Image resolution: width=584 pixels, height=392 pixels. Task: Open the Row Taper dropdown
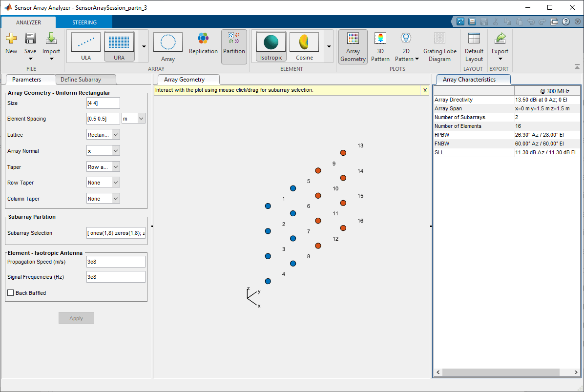pyautogui.click(x=116, y=183)
